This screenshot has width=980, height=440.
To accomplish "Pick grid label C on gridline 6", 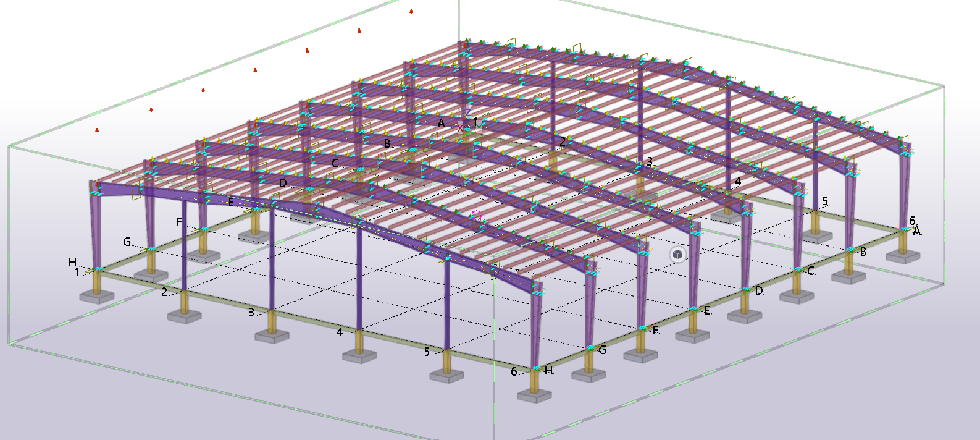I will pyautogui.click(x=811, y=271).
